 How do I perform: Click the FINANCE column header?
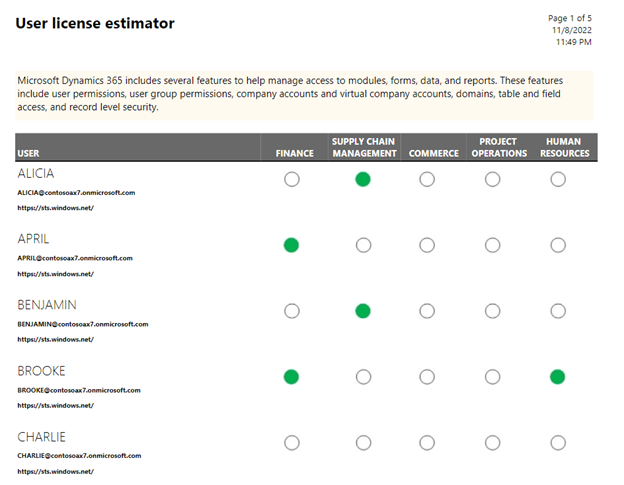pyautogui.click(x=294, y=154)
